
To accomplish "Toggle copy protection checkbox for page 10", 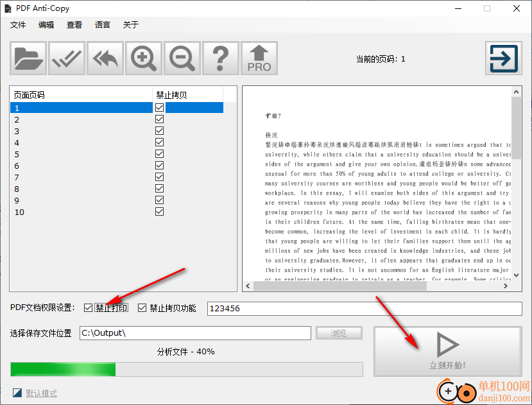I will point(159,212).
